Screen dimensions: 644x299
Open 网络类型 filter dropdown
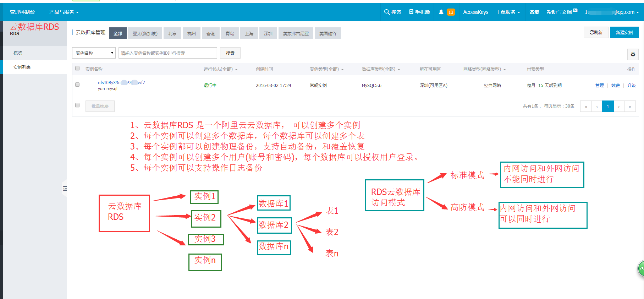(485, 69)
